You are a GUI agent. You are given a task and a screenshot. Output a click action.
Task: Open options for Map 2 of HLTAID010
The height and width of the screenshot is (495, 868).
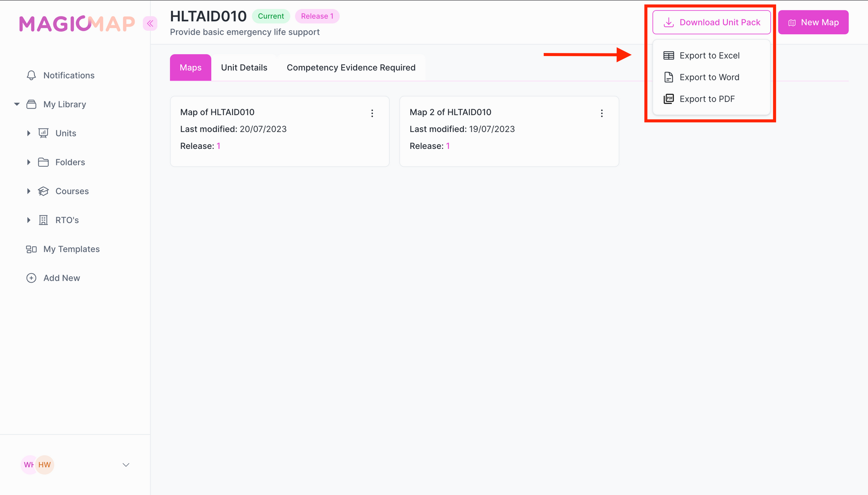[602, 113]
